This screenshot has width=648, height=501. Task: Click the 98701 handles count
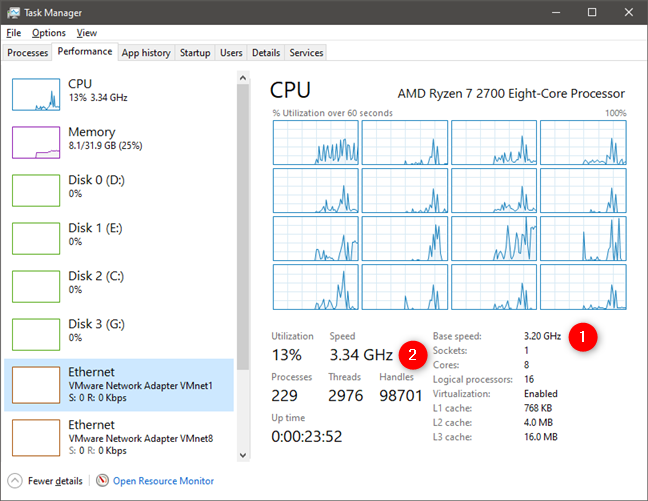click(x=400, y=396)
